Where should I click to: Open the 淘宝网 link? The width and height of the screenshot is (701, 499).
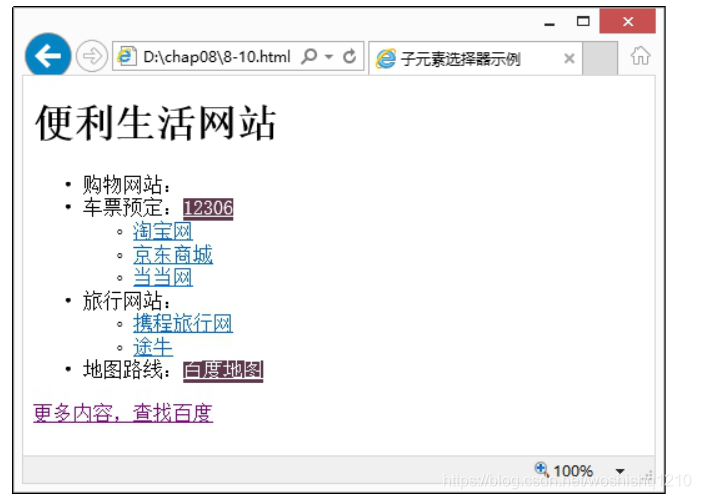pos(163,231)
